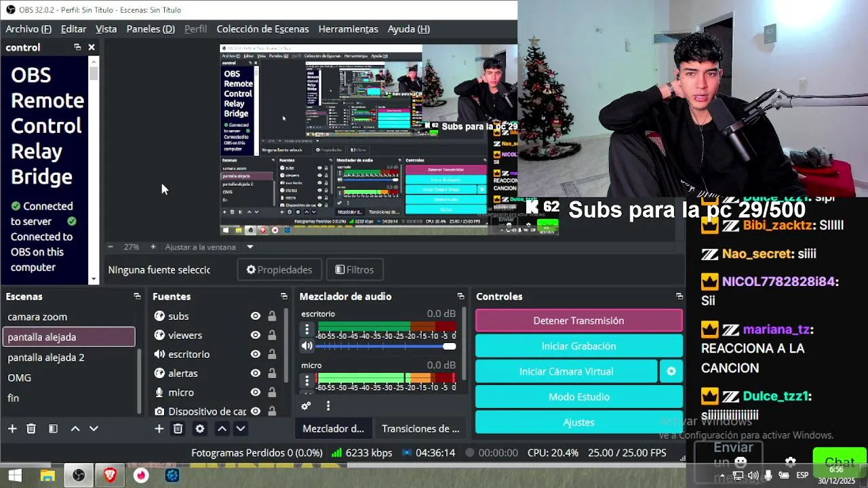Click the green Chat button
This screenshot has width=868, height=488.
tap(840, 462)
